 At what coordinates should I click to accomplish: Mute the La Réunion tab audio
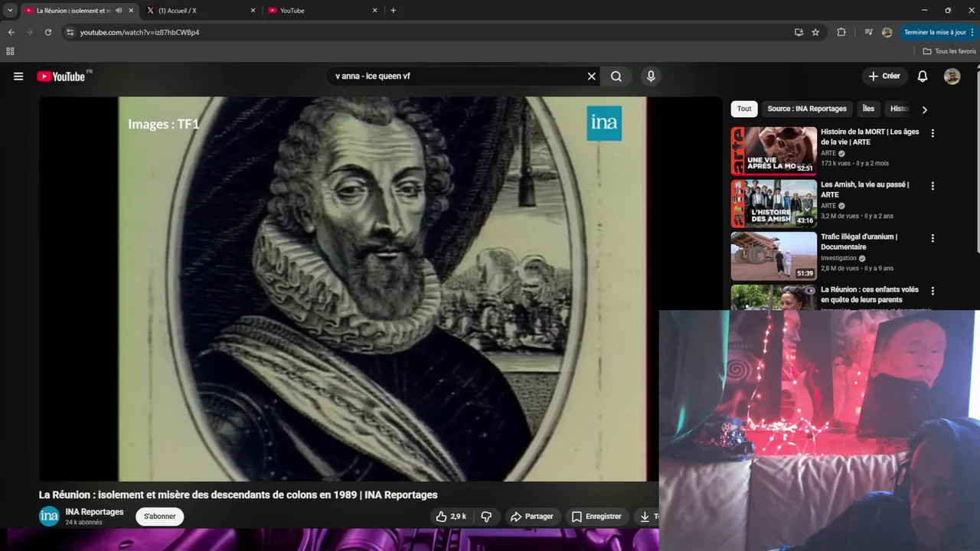point(119,11)
